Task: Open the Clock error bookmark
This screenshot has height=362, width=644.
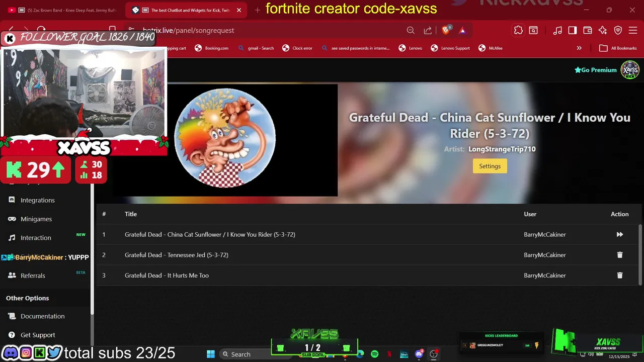Action: pyautogui.click(x=298, y=48)
